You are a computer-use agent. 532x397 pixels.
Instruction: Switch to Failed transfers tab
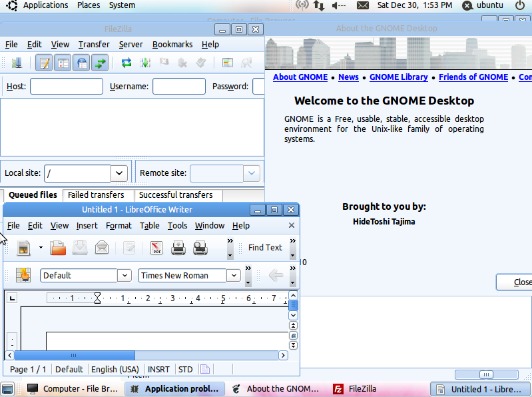(x=96, y=195)
